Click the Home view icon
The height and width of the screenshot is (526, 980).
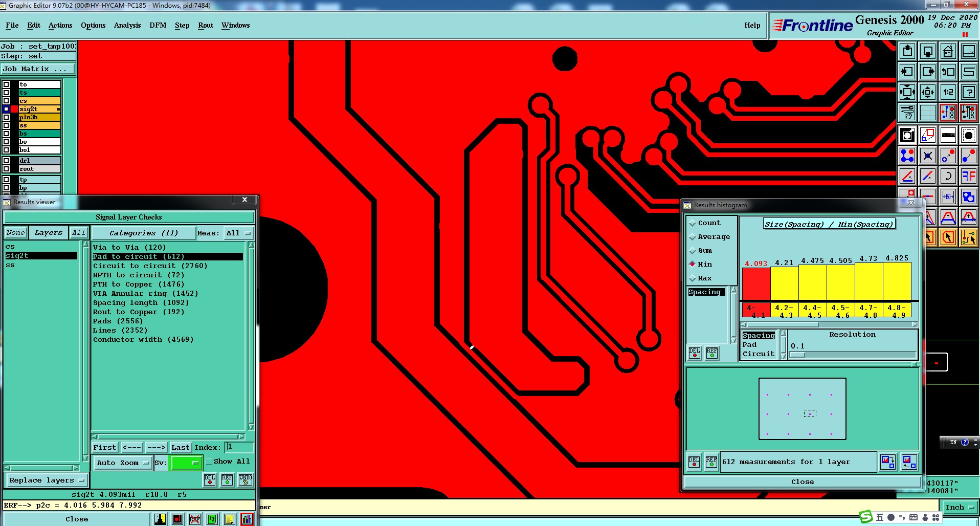pos(948,51)
